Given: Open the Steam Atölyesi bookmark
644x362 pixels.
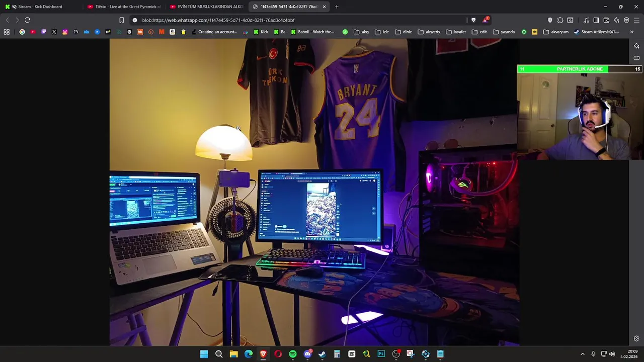Looking at the screenshot, I should [x=596, y=32].
